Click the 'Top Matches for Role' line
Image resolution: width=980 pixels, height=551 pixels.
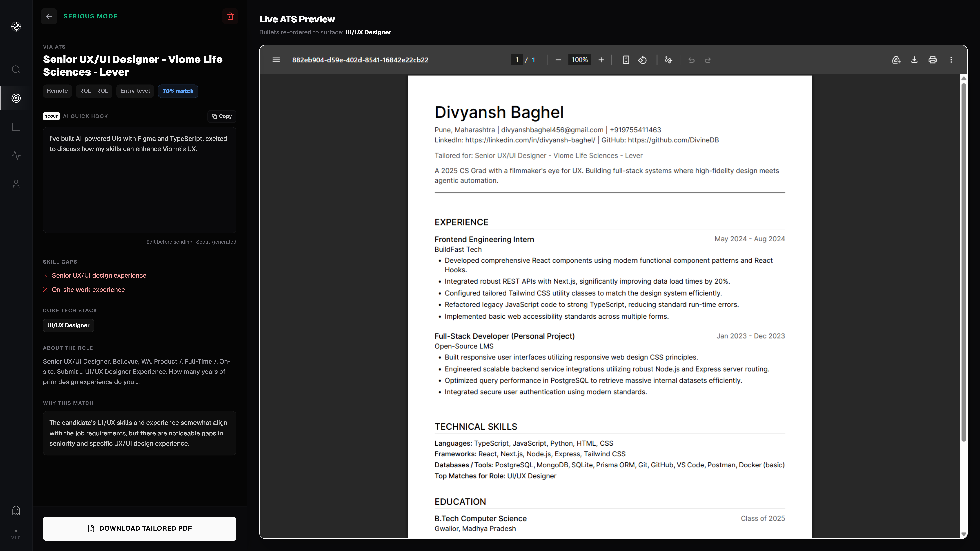point(495,476)
